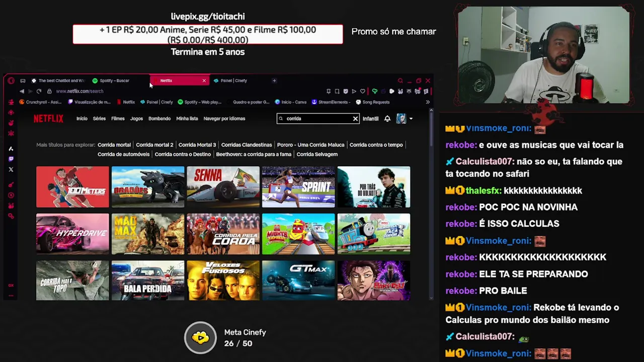Open the ad blocker shield icon
Image resolution: width=644 pixels, height=362 pixels.
coord(346,91)
